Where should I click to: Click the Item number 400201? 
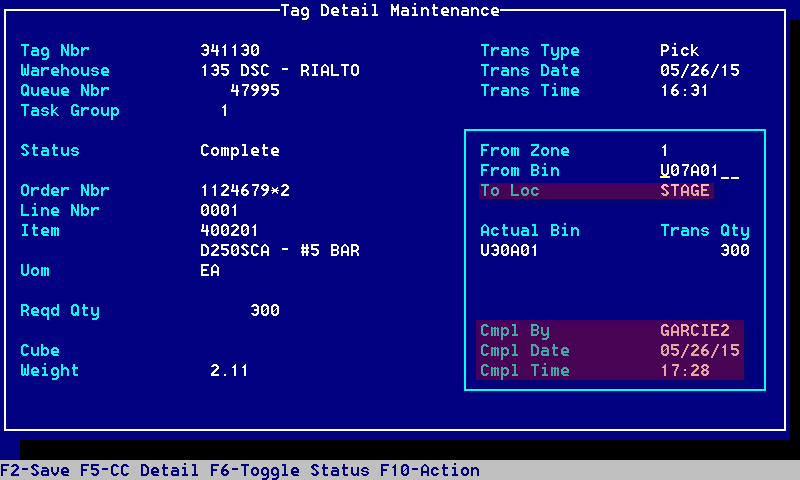point(230,231)
